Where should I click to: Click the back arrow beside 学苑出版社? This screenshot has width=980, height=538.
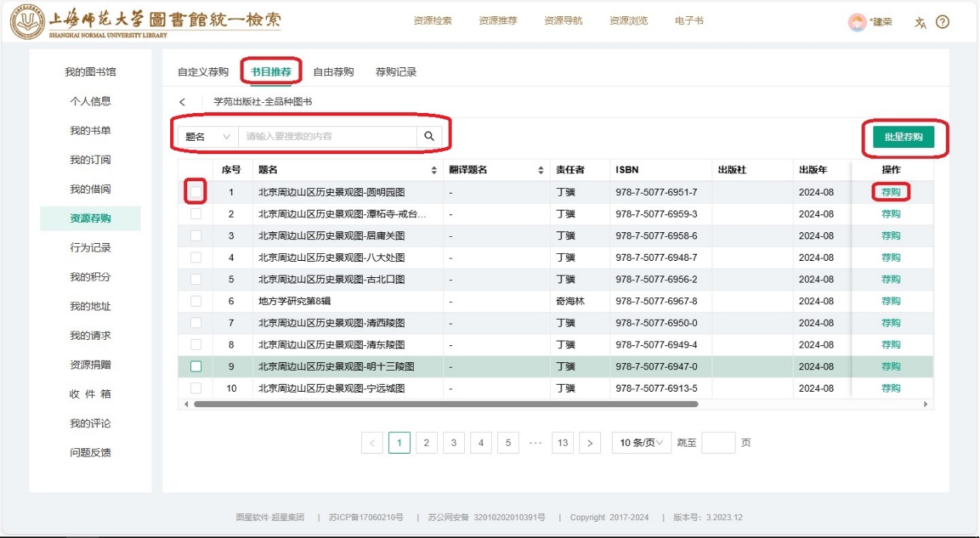[x=183, y=102]
